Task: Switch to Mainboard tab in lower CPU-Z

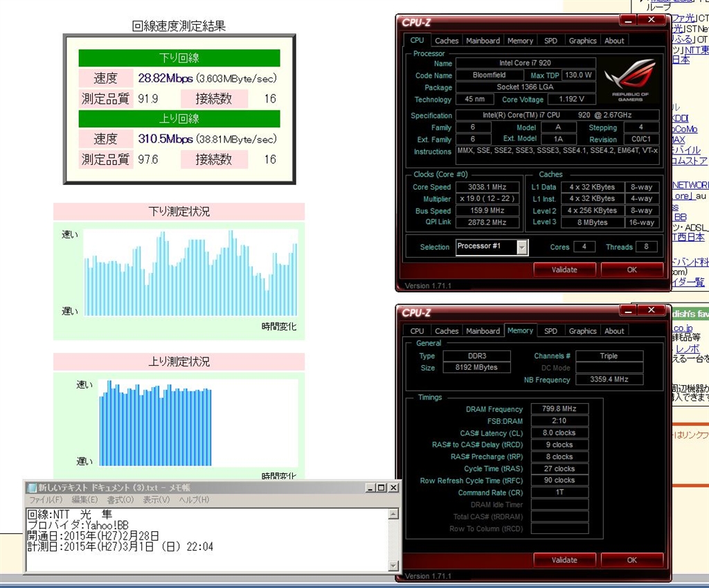Action: [483, 331]
